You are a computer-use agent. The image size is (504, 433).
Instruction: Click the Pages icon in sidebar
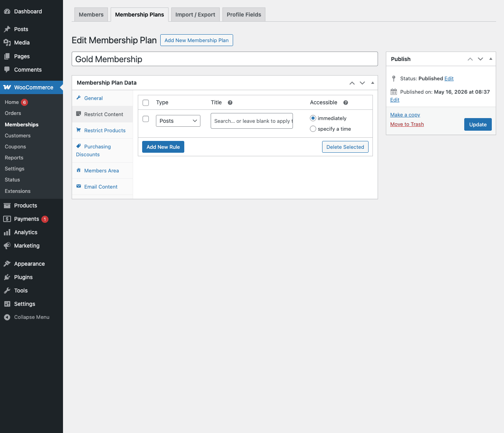7,56
